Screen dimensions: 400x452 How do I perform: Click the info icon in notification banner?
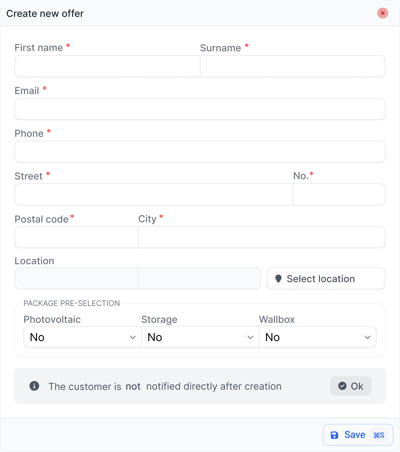pos(34,386)
